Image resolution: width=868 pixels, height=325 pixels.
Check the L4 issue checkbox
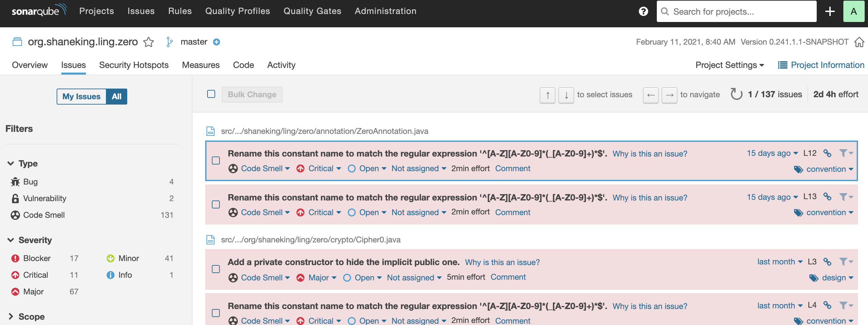click(x=216, y=313)
